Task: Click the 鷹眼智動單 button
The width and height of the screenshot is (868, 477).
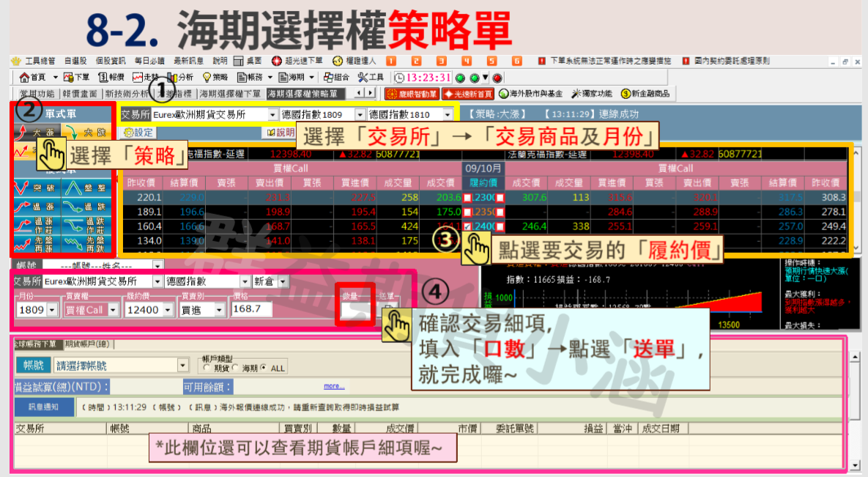Action: coord(412,94)
